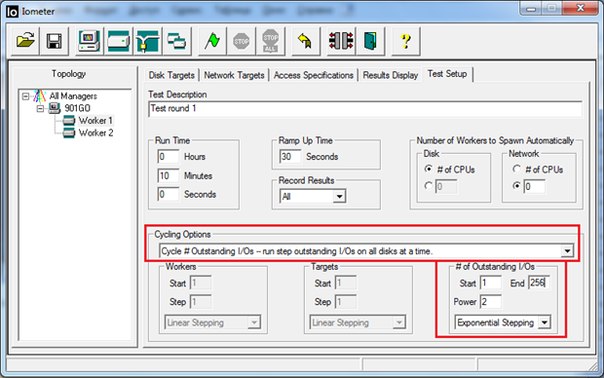The width and height of the screenshot is (604, 378).
Task: Click the Run Time Hours field
Action: point(168,157)
